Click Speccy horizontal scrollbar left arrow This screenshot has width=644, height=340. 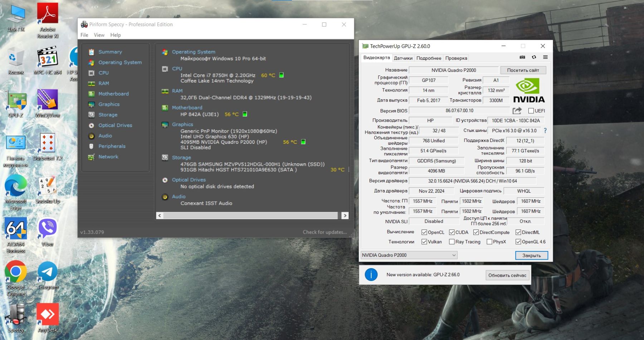tap(160, 216)
